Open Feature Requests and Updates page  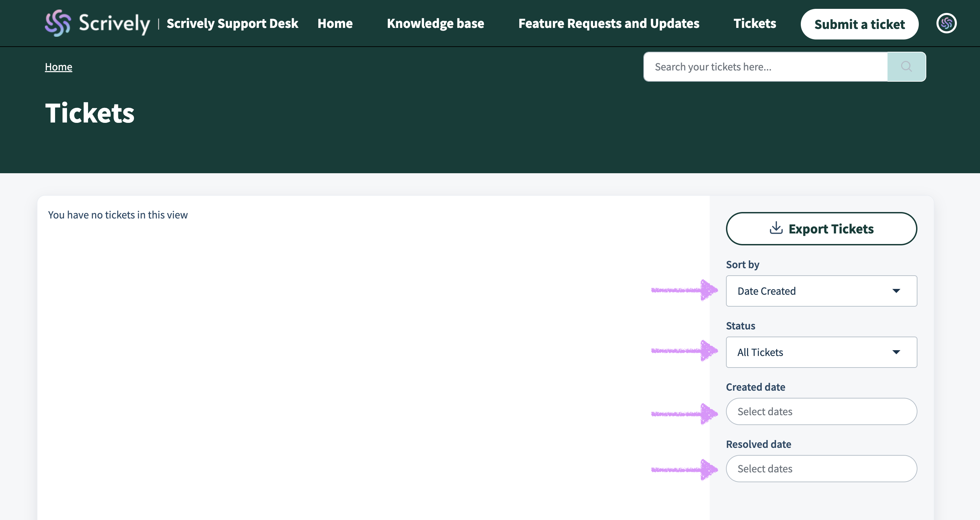[x=608, y=23]
